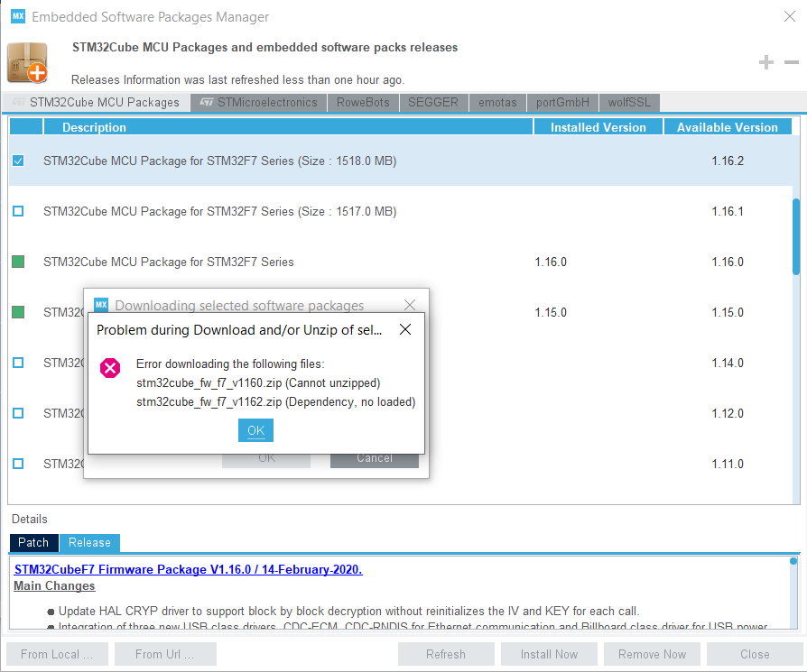807x672 pixels.
Task: Open the RoweBots tab
Action: pos(363,102)
